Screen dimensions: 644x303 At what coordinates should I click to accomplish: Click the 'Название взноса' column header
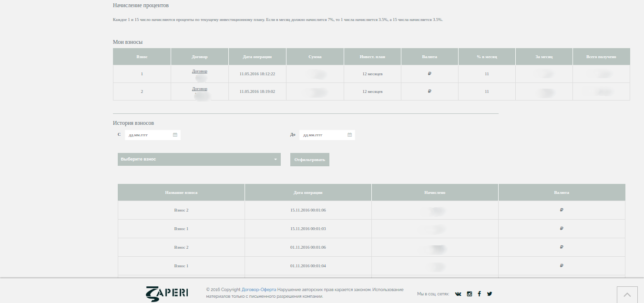(x=181, y=192)
